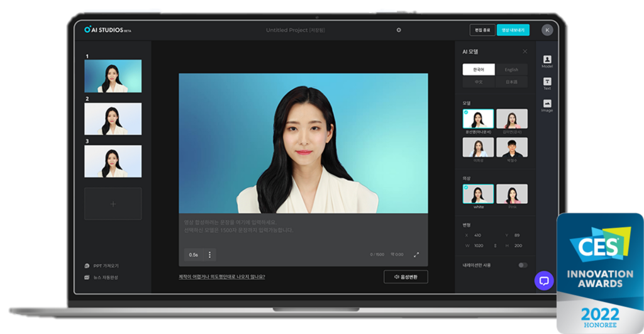Click the settings gear next to project title
The height and width of the screenshot is (334, 644).
(398, 30)
